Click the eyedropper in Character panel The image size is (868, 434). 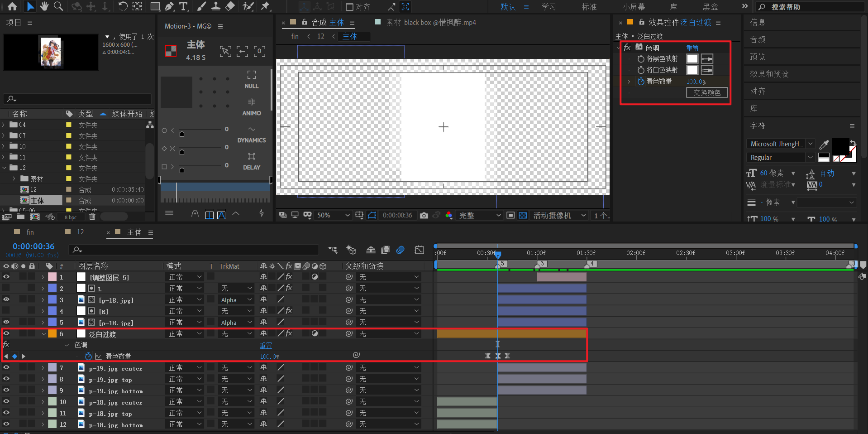824,145
